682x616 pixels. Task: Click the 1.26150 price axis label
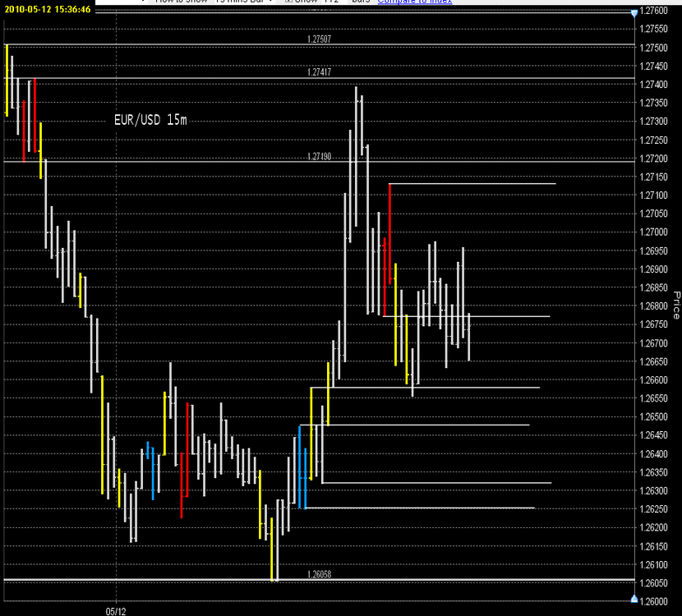[654, 546]
